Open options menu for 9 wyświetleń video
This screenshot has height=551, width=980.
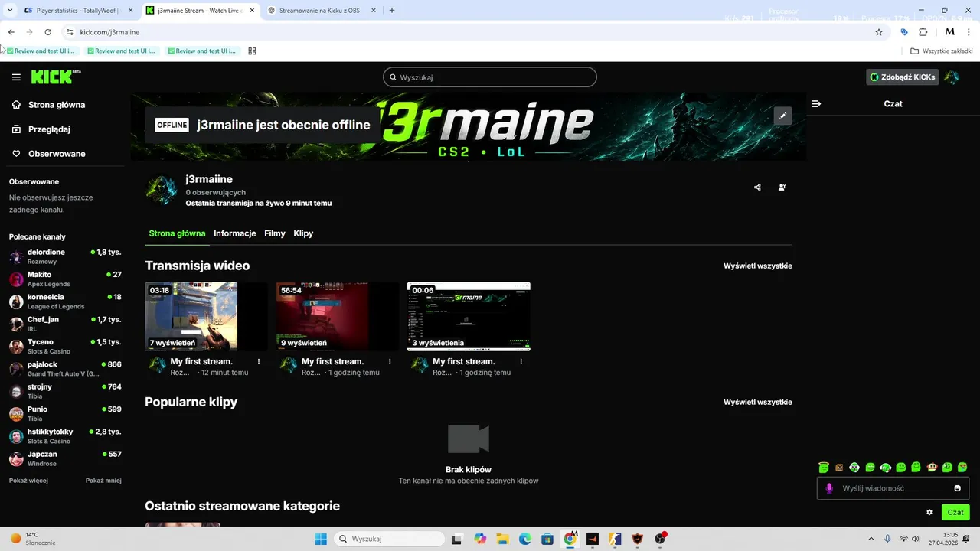pyautogui.click(x=390, y=361)
